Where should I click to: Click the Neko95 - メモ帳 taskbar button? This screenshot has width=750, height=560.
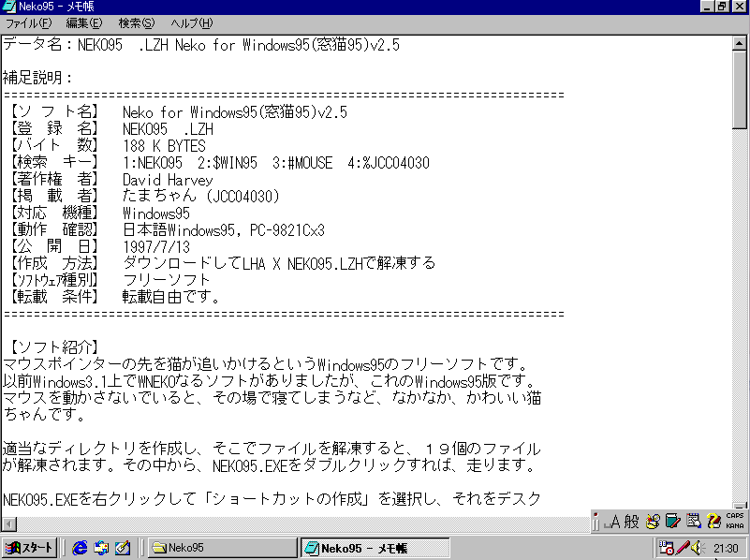click(x=375, y=548)
